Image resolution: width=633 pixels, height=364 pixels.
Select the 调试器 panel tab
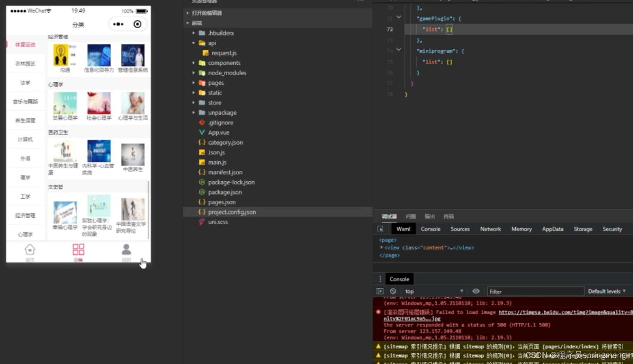(x=389, y=216)
